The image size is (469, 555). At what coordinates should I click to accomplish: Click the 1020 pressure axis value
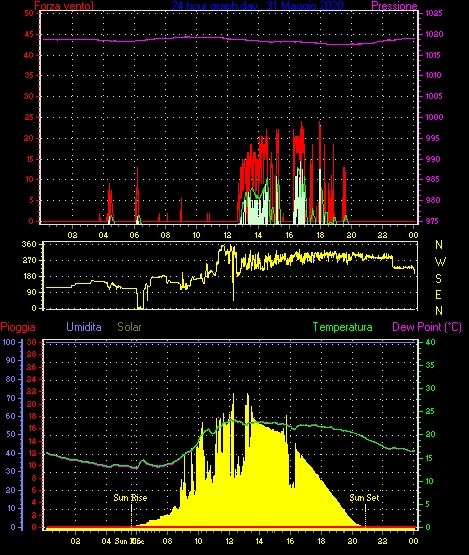(434, 34)
